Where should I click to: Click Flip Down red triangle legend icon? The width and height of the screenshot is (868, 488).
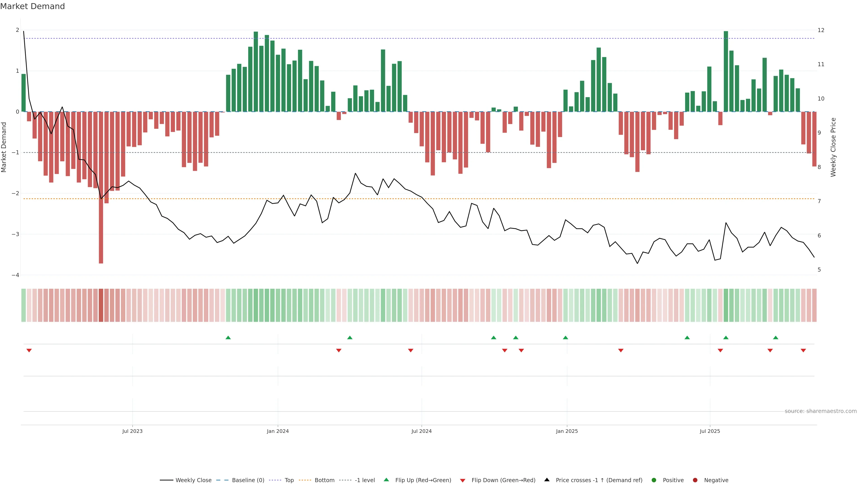point(463,481)
